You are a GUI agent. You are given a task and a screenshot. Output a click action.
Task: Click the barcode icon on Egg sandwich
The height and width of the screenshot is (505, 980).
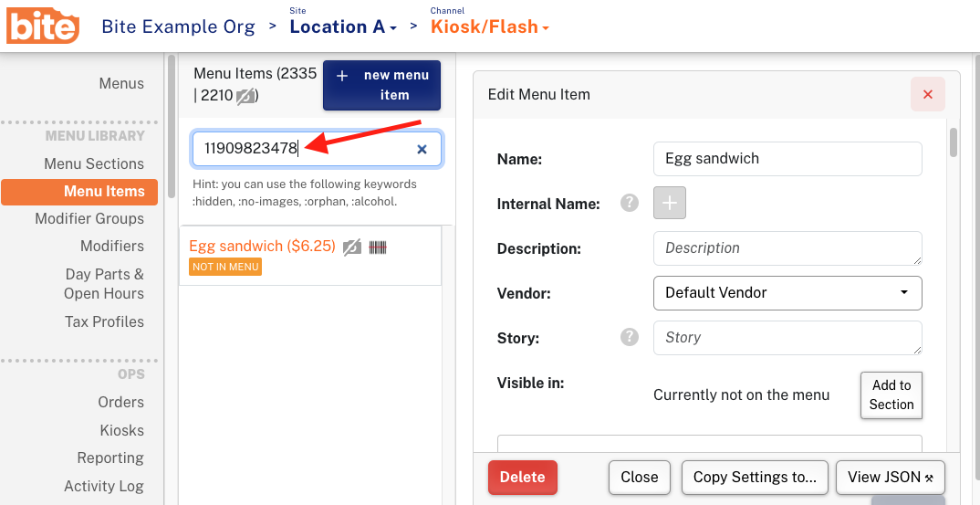pos(378,247)
